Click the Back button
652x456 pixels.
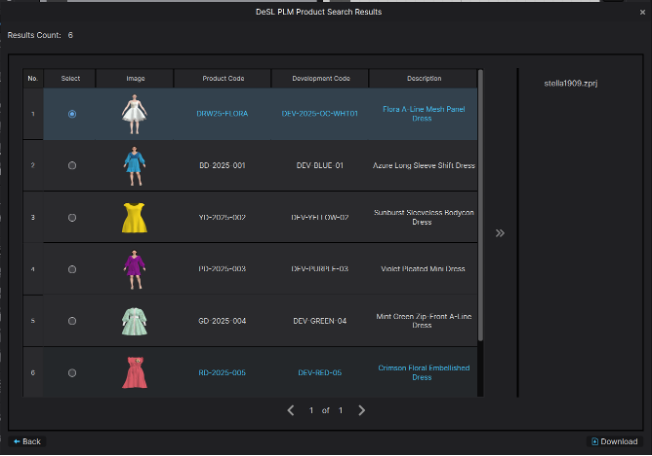coord(28,441)
